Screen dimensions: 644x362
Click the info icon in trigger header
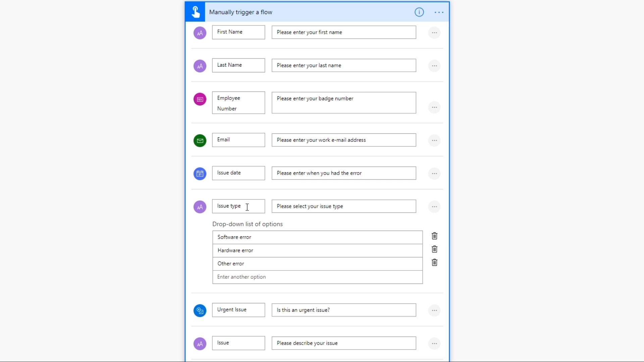[x=419, y=12]
